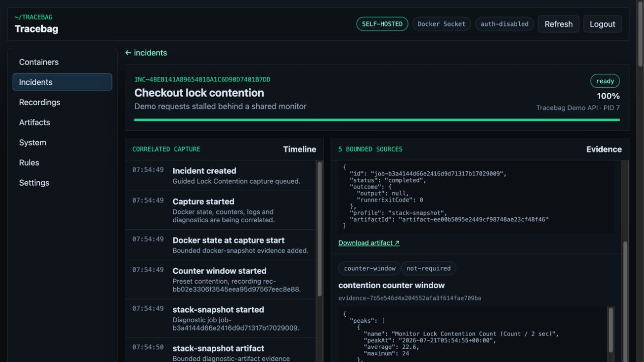Go back via the incidents link
Screen dimensions: 644x362
pyautogui.click(x=146, y=53)
